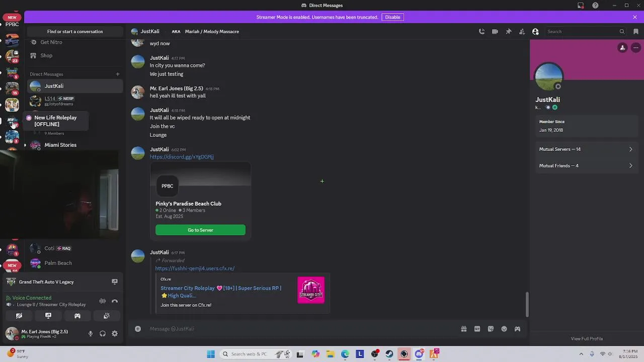Add friends to DM icon
This screenshot has width=644, height=362.
522,31
